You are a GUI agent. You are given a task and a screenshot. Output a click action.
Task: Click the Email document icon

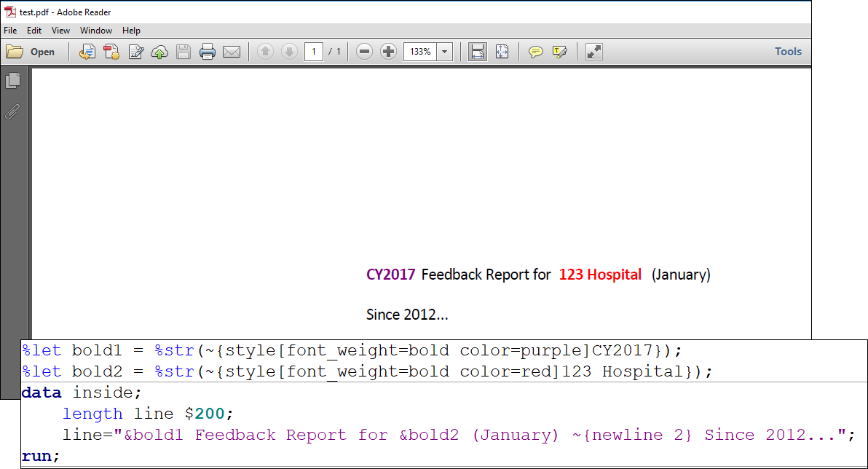231,52
